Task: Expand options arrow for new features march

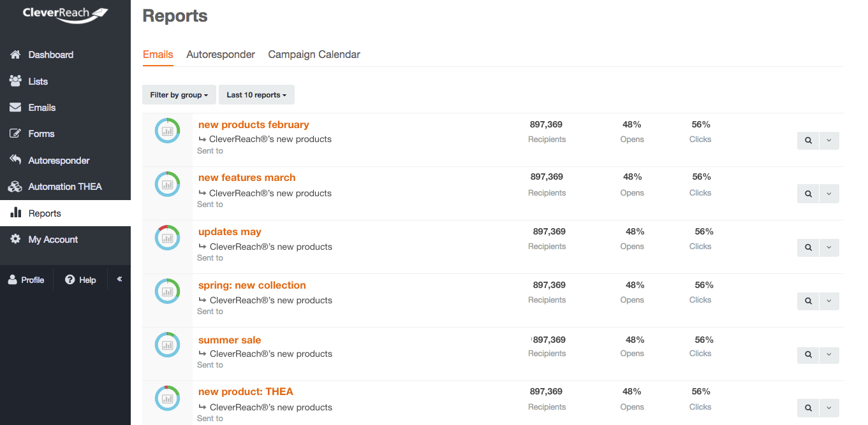Action: pyautogui.click(x=829, y=194)
